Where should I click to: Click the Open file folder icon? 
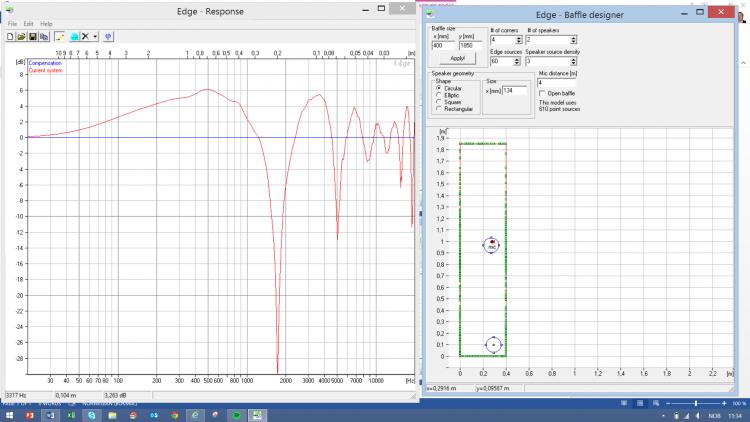coord(21,36)
